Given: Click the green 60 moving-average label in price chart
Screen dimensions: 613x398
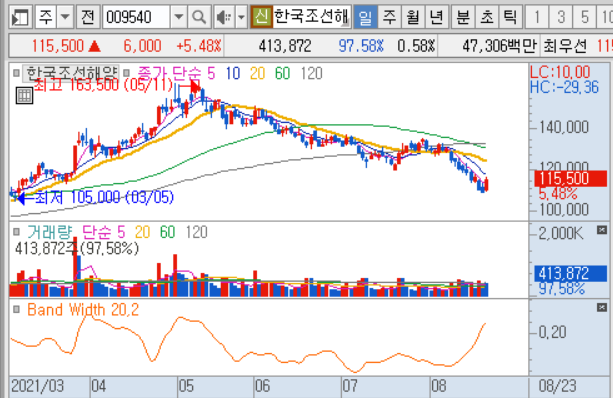Looking at the screenshot, I should click(282, 73).
